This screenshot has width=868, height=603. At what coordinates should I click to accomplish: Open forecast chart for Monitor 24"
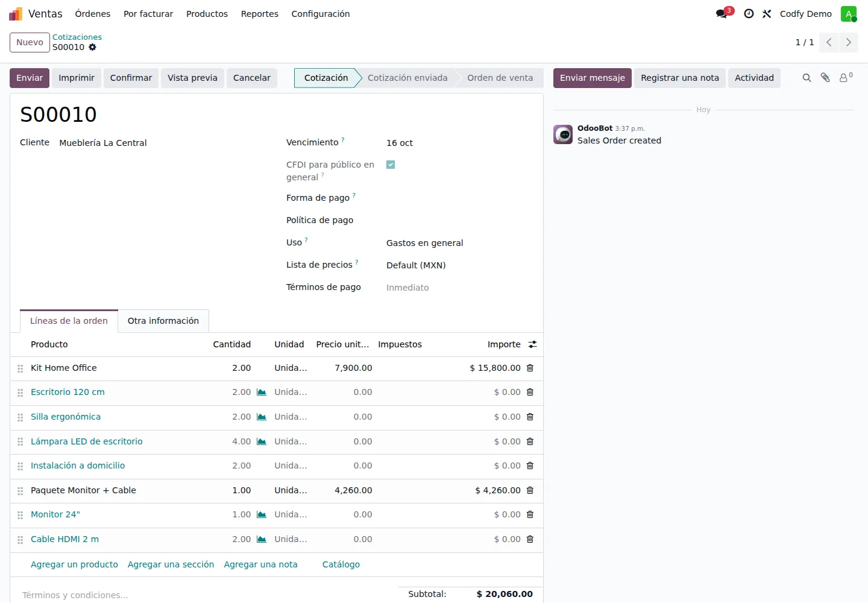point(262,515)
